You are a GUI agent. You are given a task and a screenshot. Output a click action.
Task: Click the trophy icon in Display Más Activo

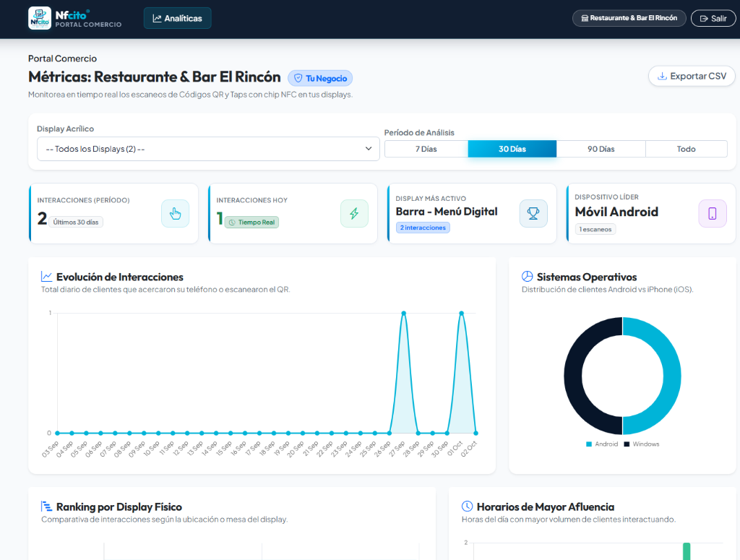click(533, 214)
